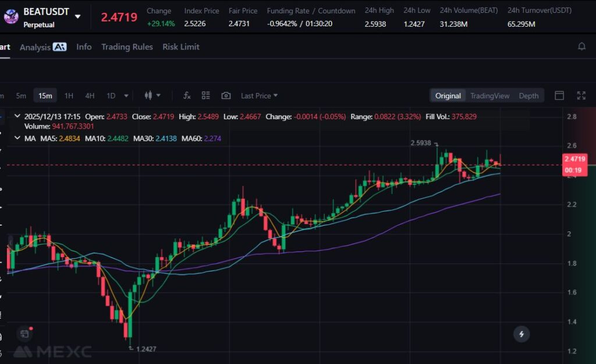Click the notification bell icon
The height and width of the screenshot is (364, 596).
[x=581, y=47]
